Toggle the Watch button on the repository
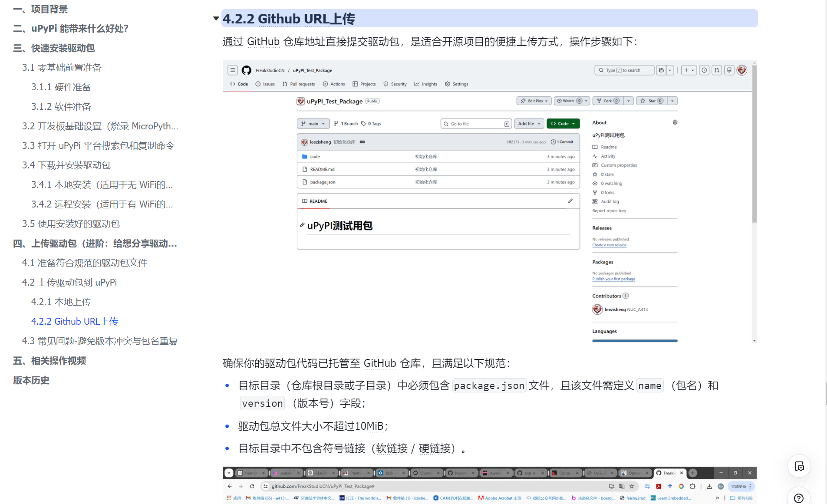The image size is (827, 504). coord(568,101)
